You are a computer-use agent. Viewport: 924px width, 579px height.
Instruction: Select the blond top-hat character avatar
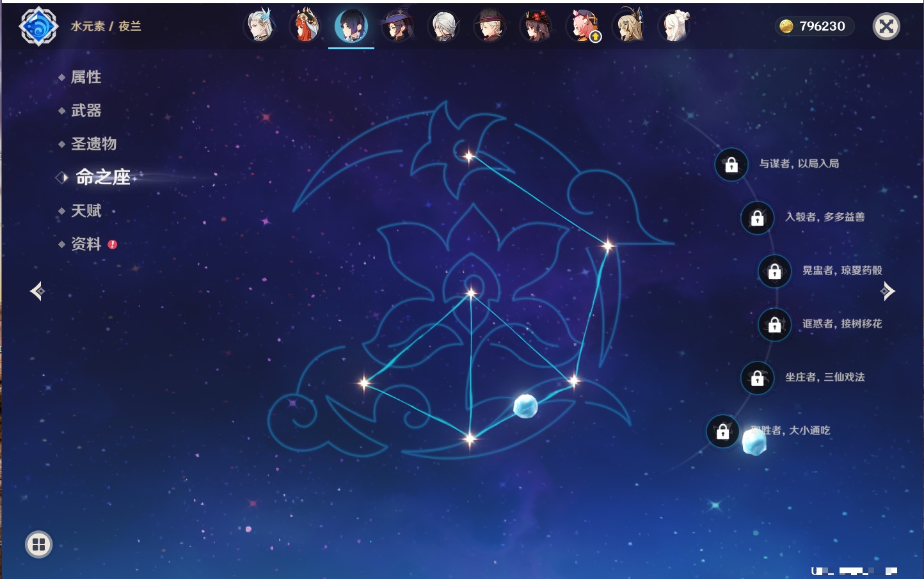490,26
